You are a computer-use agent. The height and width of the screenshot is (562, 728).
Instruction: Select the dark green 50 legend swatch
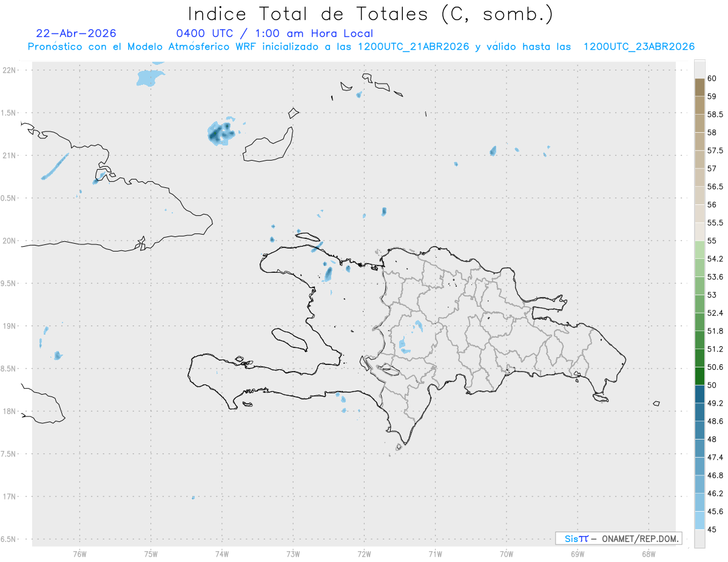699,376
